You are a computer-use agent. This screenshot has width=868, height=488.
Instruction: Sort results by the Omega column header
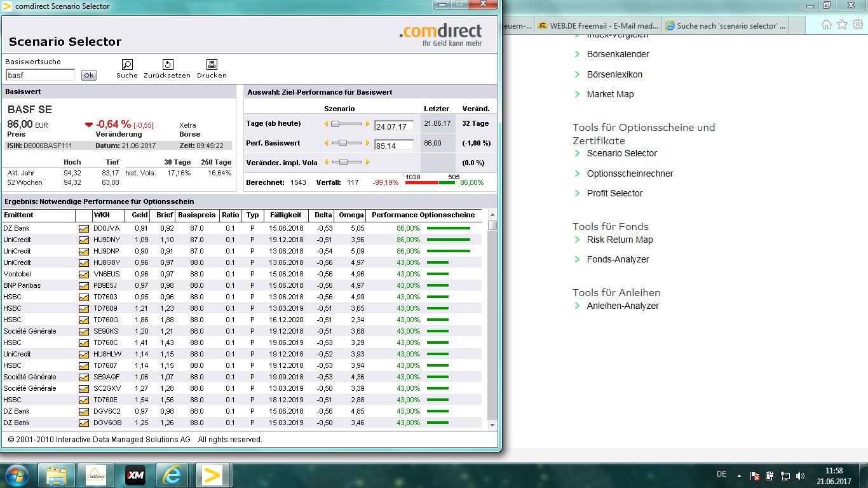[x=351, y=215]
